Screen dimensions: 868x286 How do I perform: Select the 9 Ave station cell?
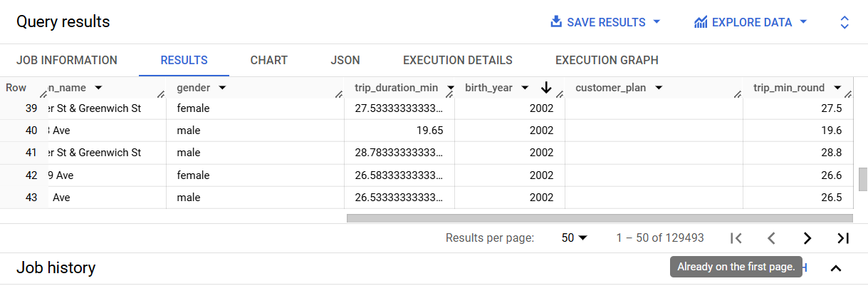point(107,175)
